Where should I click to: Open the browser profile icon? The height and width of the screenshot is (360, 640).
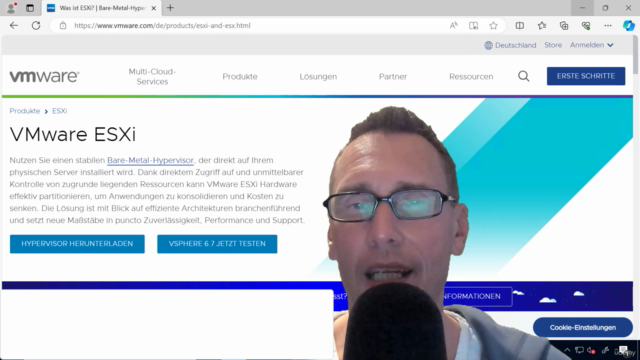tap(11, 8)
